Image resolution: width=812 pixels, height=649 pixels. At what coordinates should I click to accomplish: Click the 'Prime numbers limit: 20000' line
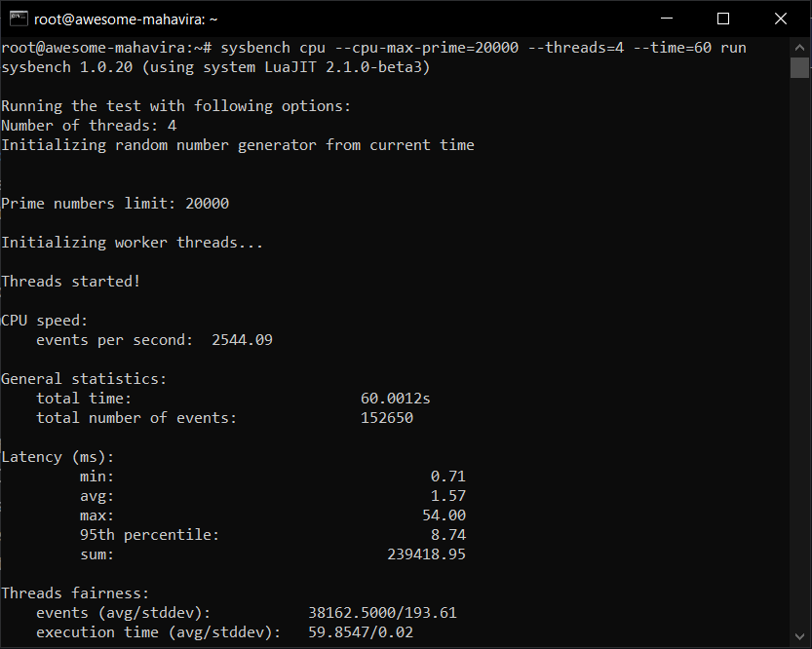[115, 204]
